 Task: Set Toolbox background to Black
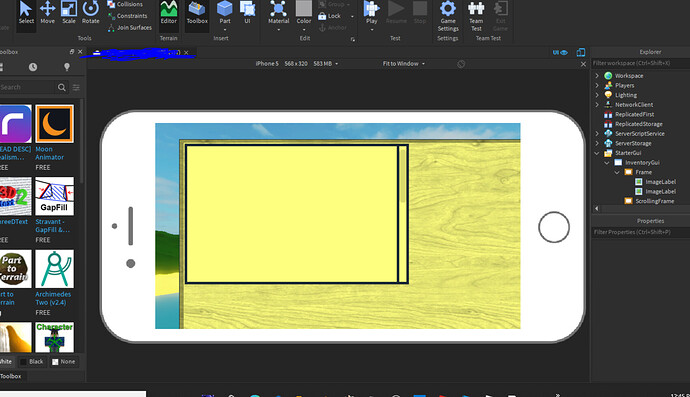32,362
